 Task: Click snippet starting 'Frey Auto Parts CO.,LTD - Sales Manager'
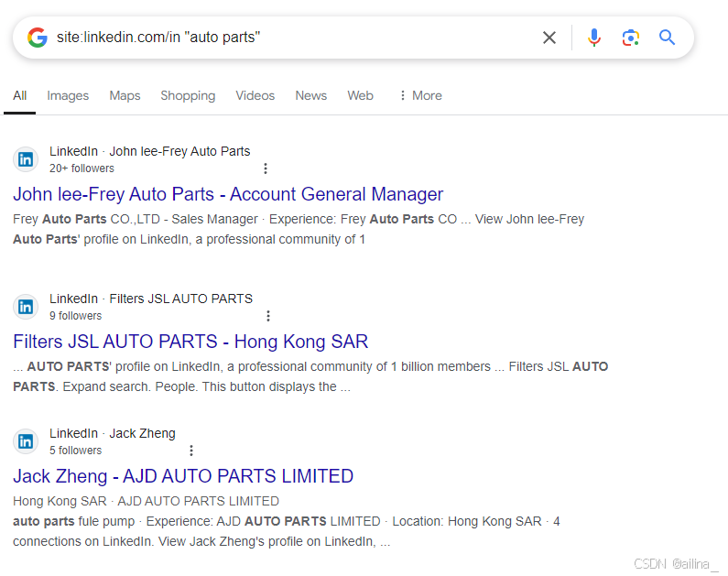coord(299,229)
